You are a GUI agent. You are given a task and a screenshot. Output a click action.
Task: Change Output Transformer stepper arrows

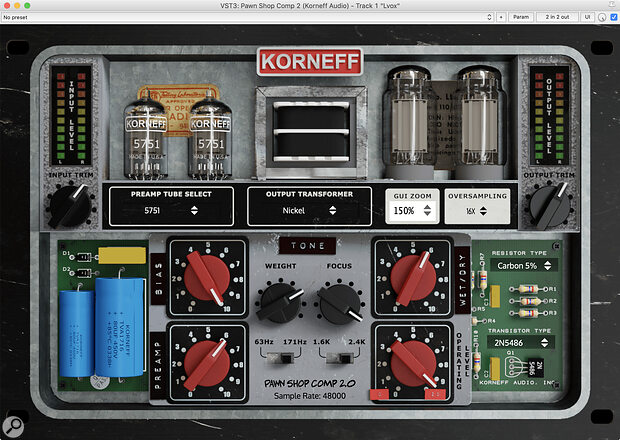(333, 211)
